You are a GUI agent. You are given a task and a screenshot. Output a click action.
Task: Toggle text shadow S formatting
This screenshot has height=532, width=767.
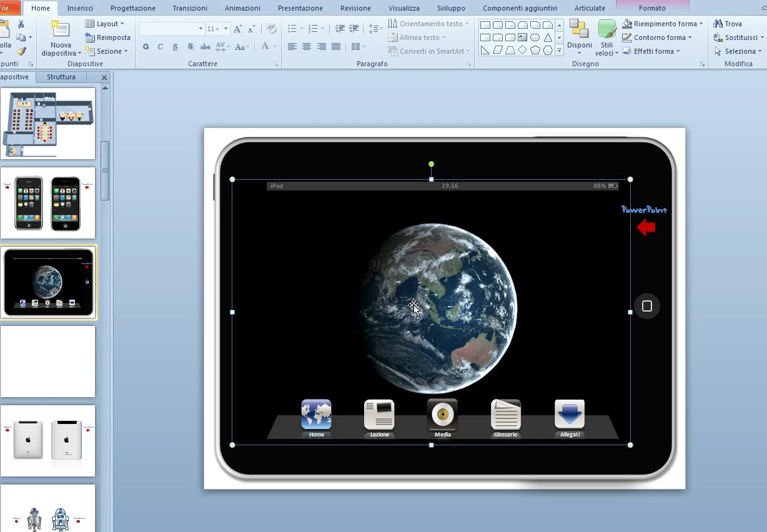click(190, 47)
